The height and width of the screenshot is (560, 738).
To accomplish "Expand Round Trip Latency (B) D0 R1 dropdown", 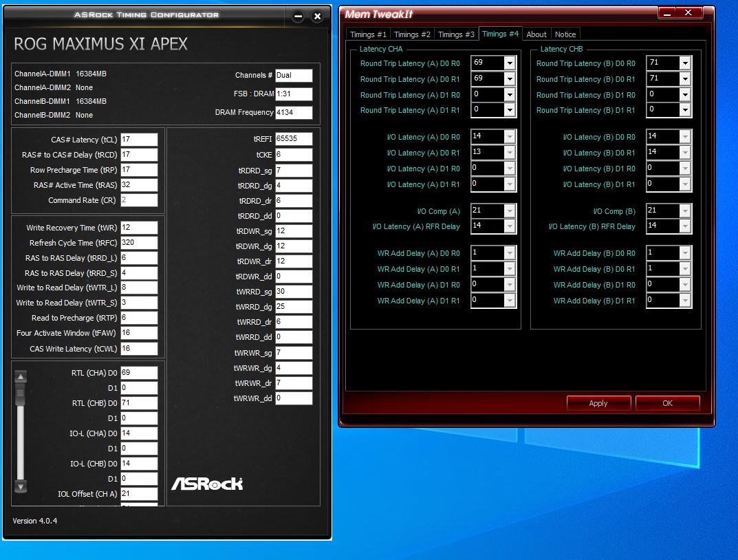I will pyautogui.click(x=685, y=79).
